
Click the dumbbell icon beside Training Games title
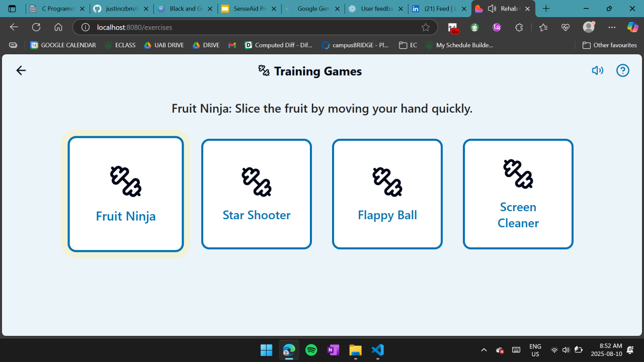coord(264,71)
